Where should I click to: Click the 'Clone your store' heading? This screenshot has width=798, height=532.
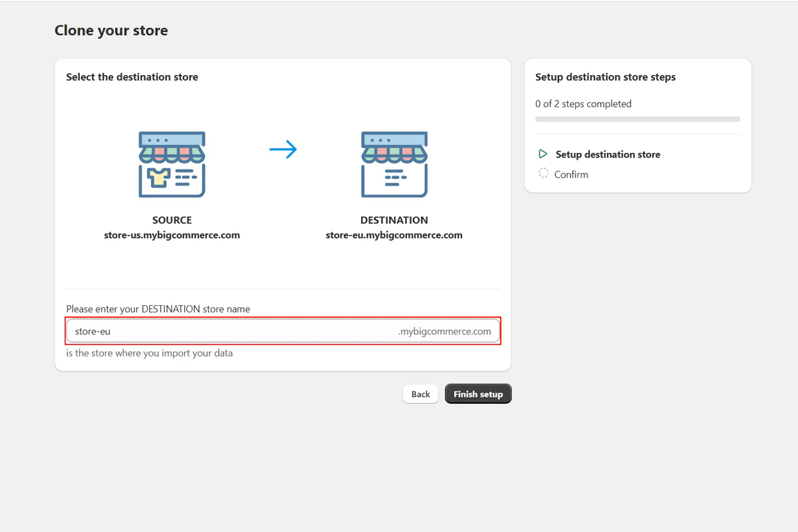(111, 31)
